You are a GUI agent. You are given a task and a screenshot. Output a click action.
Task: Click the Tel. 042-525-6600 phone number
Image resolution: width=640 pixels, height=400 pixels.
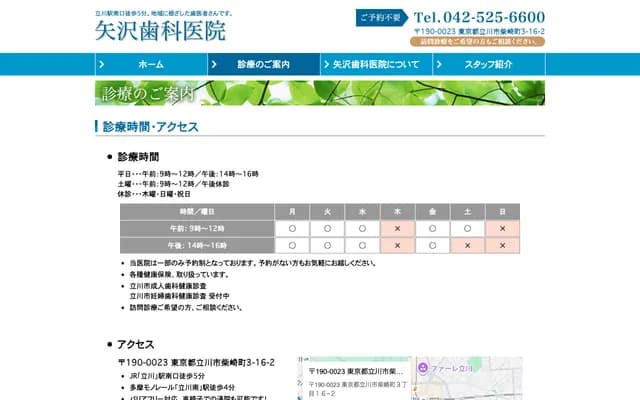479,17
